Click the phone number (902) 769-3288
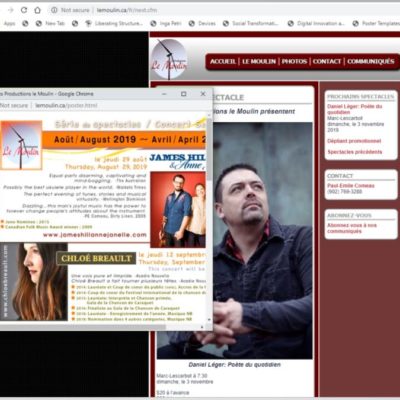This screenshot has width=400, height=400. click(x=345, y=192)
